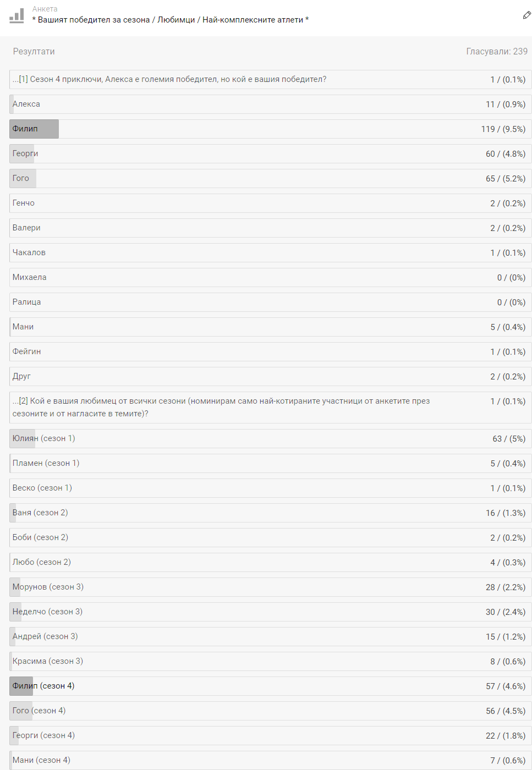
Task: Click the Гого poll option row
Action: coord(271,178)
